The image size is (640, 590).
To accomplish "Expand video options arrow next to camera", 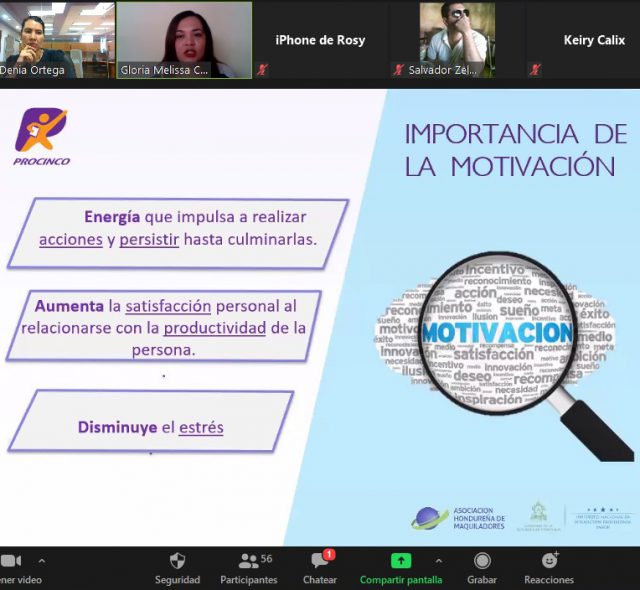I will click(42, 561).
